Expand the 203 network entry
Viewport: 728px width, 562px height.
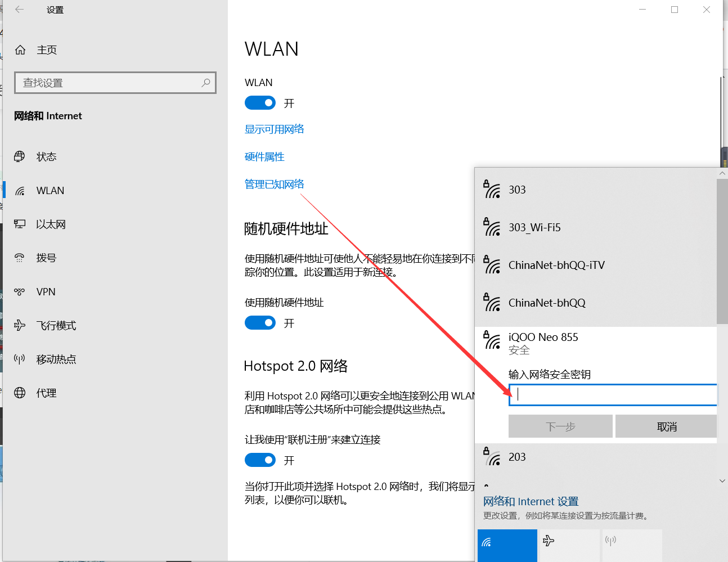(x=517, y=457)
